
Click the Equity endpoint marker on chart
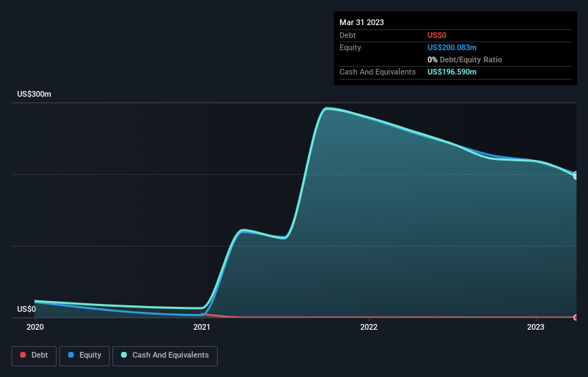click(x=576, y=174)
